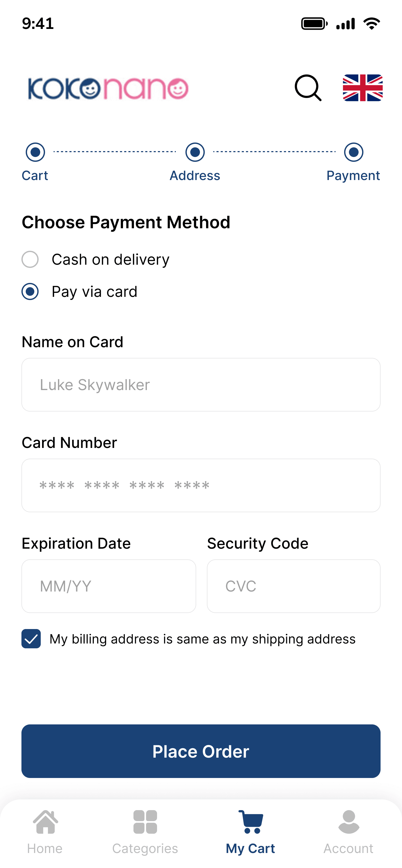Open Home from the house icon
Screen dimensions: 402x868
point(45,822)
